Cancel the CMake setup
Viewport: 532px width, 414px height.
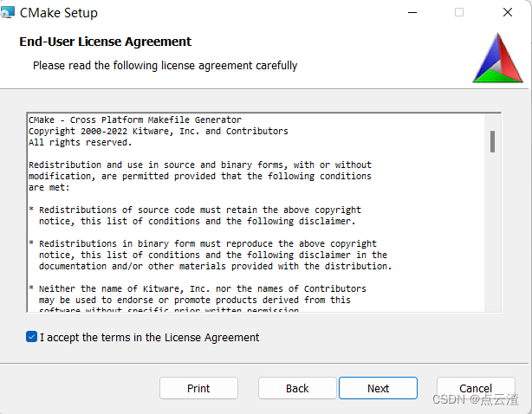[x=476, y=388]
